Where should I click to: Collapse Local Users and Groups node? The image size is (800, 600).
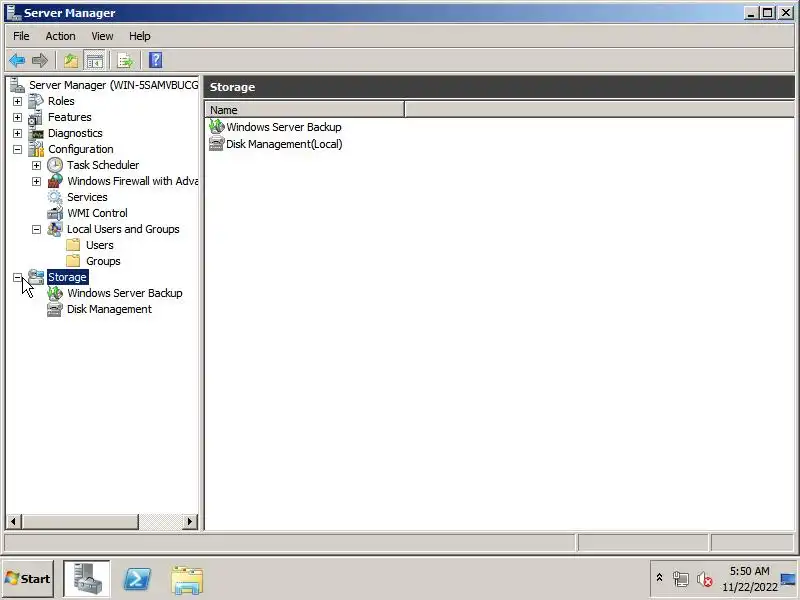[x=36, y=230]
